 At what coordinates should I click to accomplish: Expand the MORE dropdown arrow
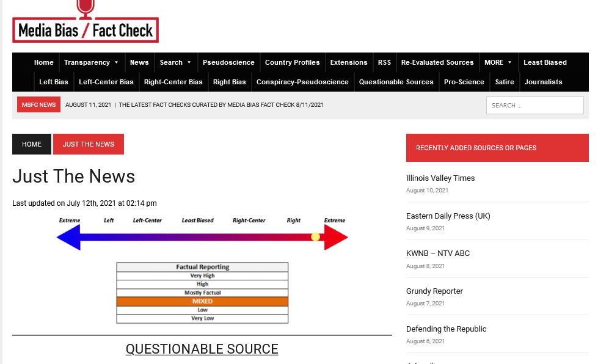509,62
